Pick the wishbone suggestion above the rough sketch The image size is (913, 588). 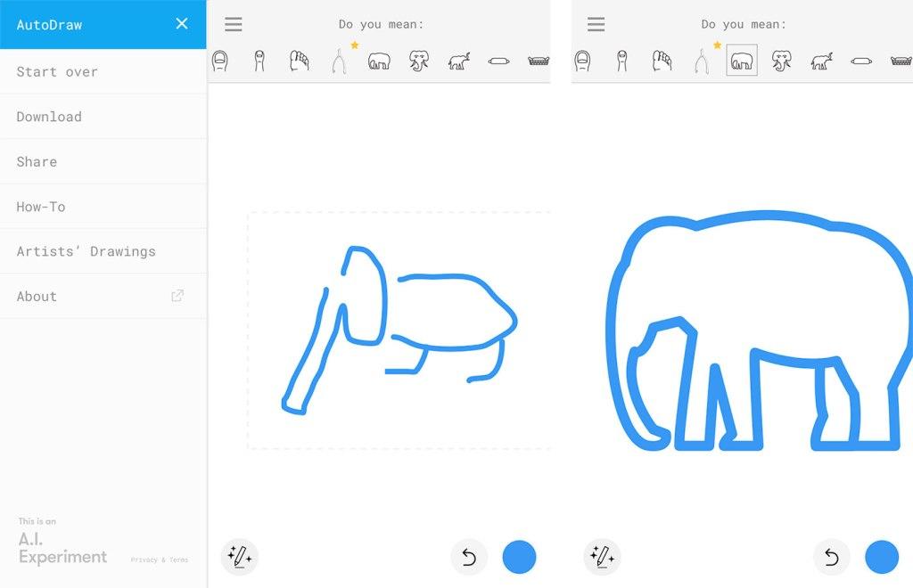(x=339, y=61)
